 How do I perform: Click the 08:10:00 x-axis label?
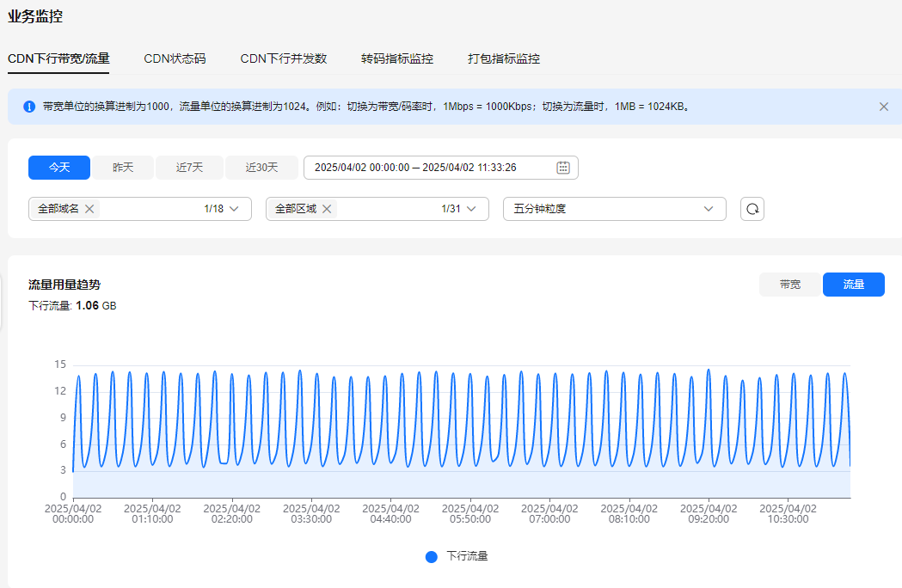click(629, 514)
